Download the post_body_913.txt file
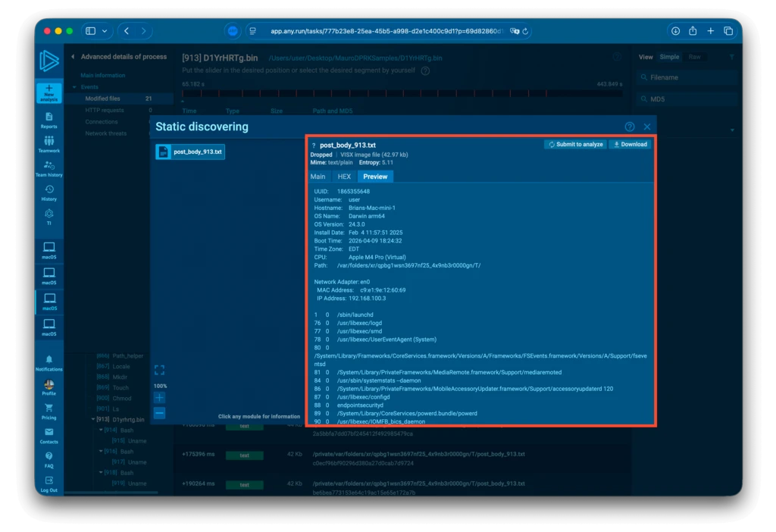The width and height of the screenshot is (776, 532). 630,144
